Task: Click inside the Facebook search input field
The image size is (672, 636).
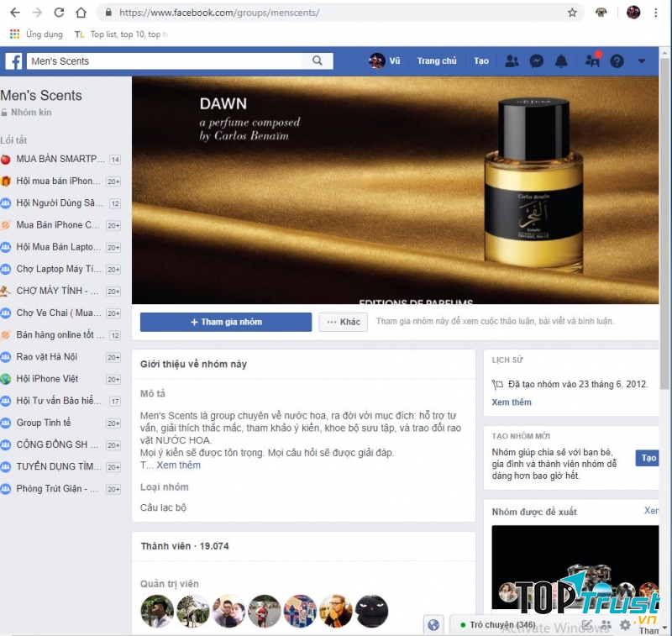Action: pyautogui.click(x=168, y=60)
